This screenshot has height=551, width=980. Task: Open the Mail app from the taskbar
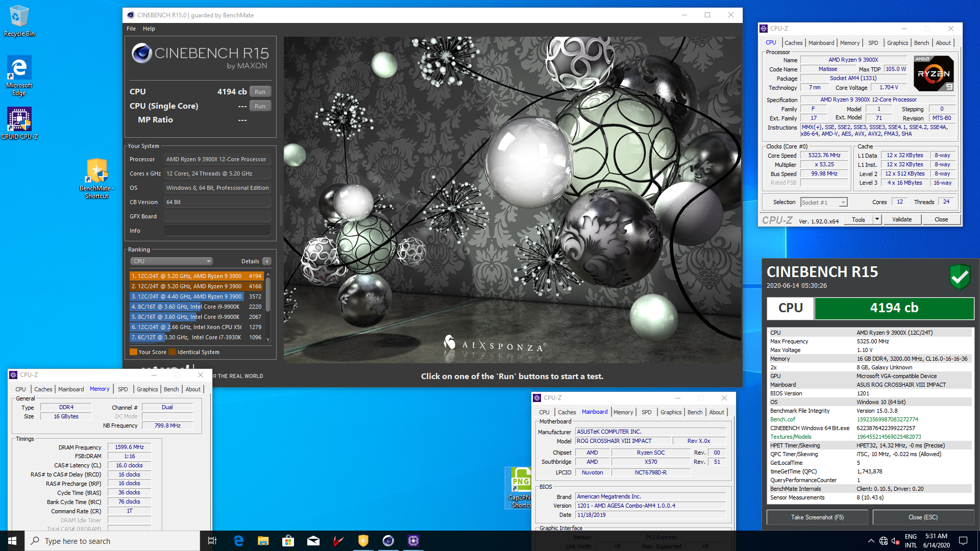[x=313, y=541]
